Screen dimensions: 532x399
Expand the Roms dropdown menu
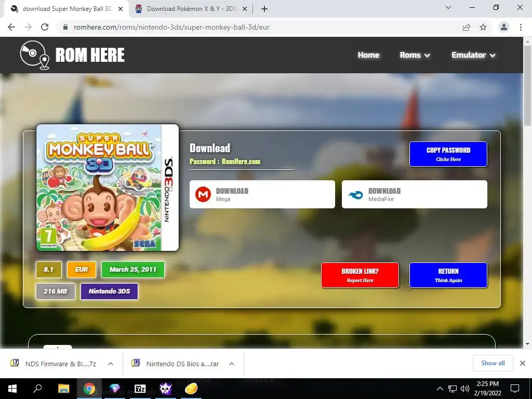(415, 55)
